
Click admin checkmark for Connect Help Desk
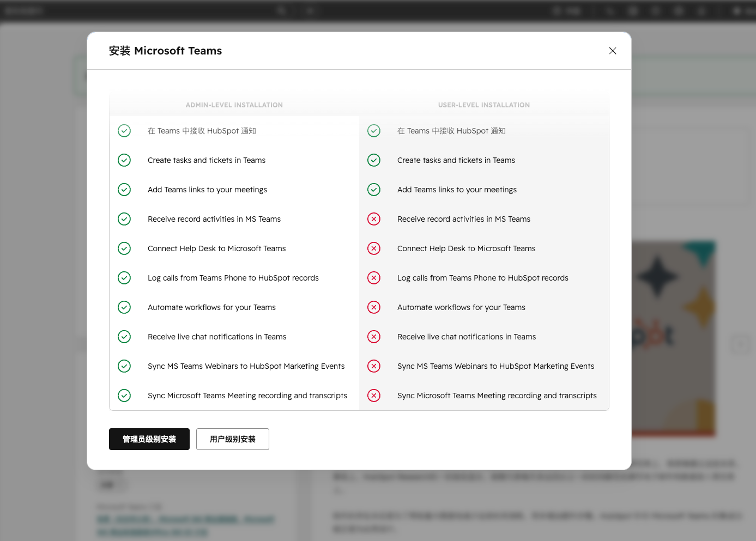pyautogui.click(x=124, y=248)
